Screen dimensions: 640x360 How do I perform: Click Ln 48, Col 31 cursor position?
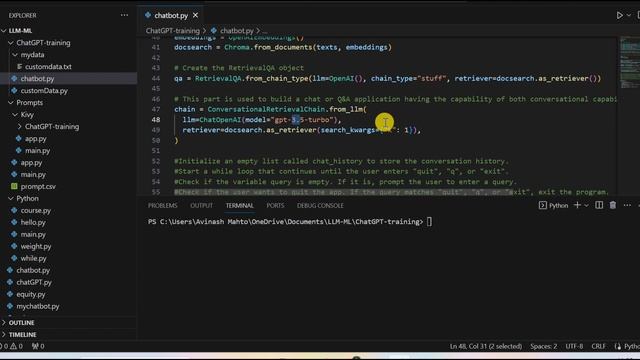tap(486, 347)
